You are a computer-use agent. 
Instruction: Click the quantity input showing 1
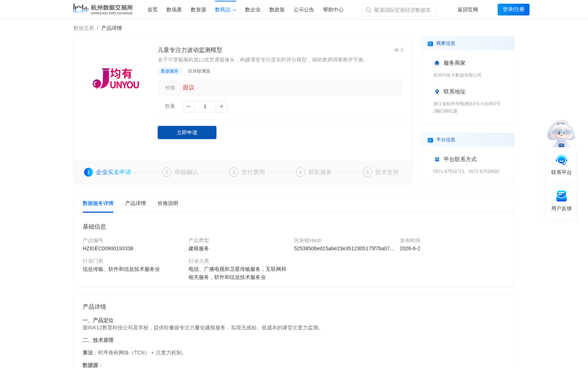coord(205,106)
